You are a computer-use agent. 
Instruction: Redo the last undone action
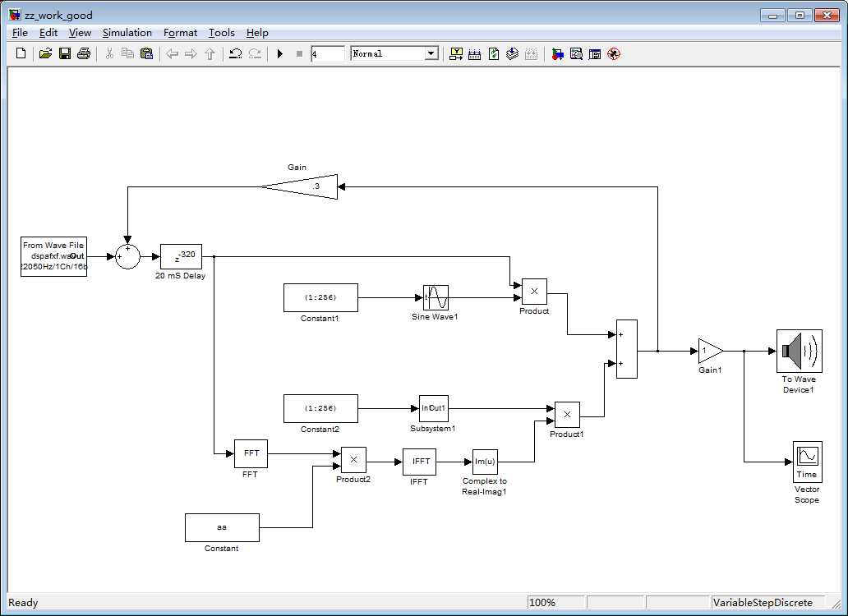(x=255, y=53)
